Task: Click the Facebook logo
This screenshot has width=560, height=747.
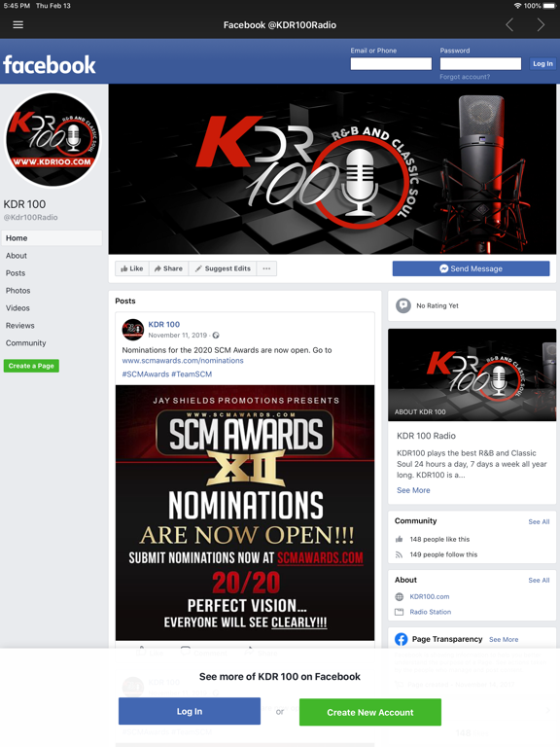Action: [x=50, y=64]
